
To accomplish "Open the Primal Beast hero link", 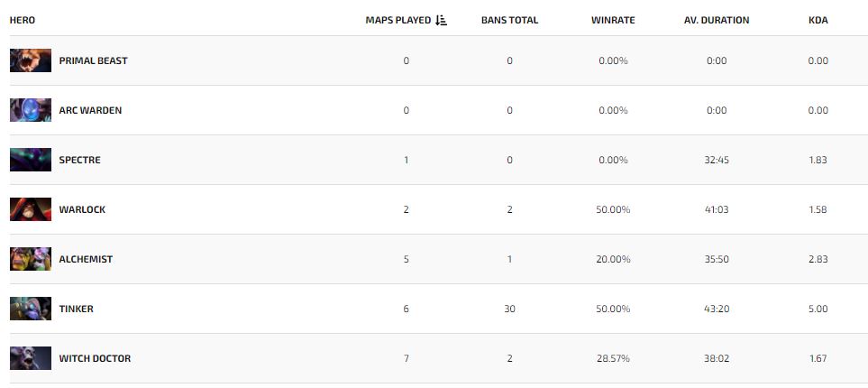I will [x=93, y=60].
